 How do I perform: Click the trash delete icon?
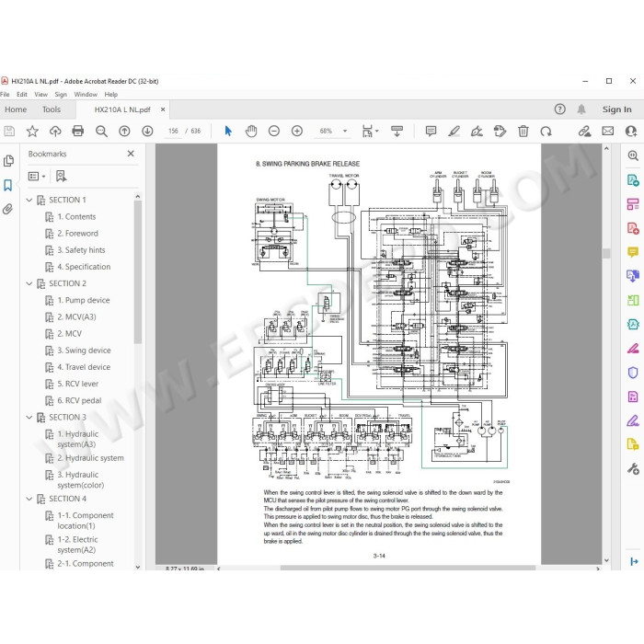click(x=523, y=131)
